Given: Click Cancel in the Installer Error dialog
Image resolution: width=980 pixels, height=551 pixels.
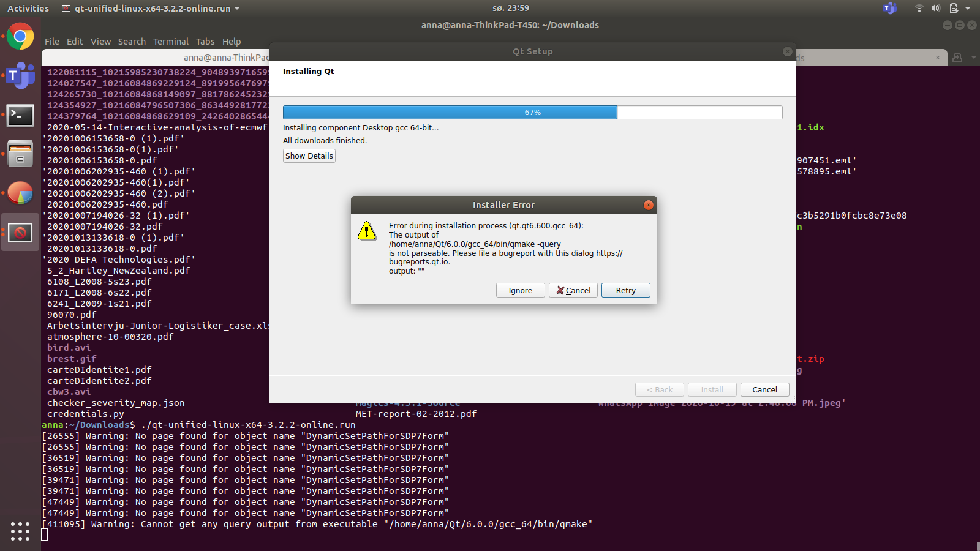Looking at the screenshot, I should point(573,291).
